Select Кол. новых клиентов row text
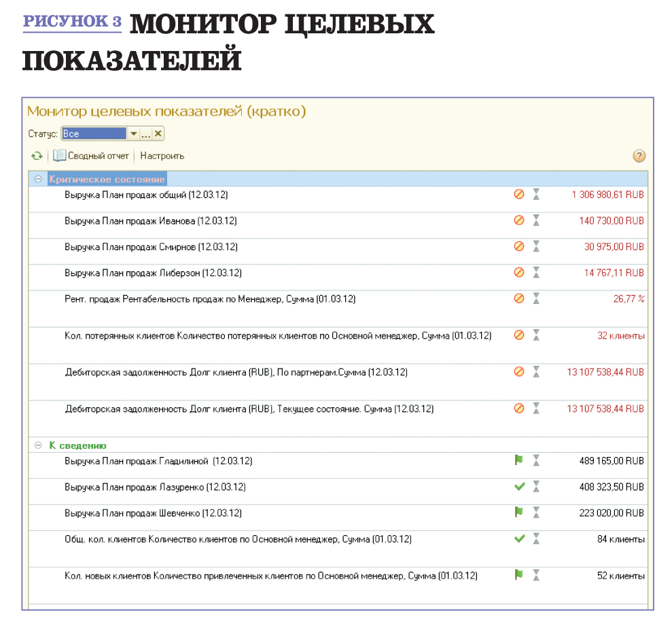Screen dimensions: 672x631 coord(271,576)
